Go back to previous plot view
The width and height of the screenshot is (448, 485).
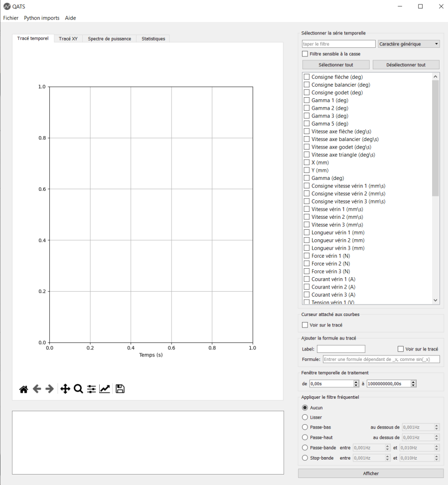click(37, 389)
